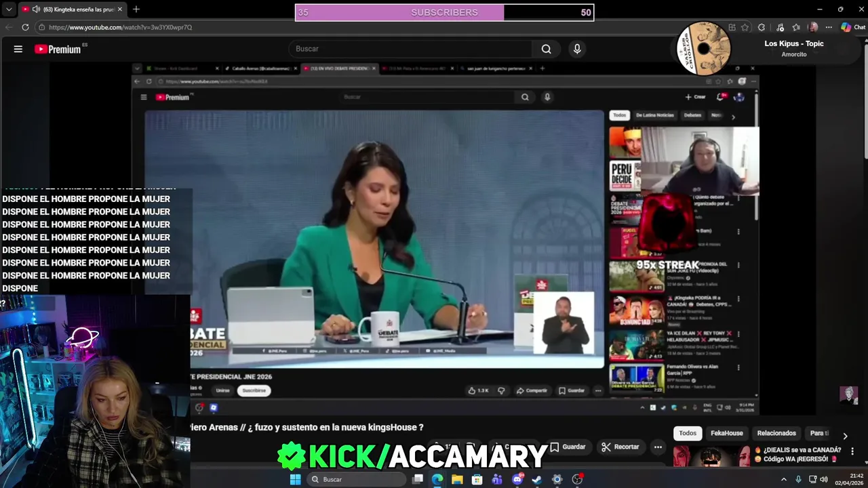The width and height of the screenshot is (868, 488).
Task: Open the Windows Start menu
Action: pos(295,479)
